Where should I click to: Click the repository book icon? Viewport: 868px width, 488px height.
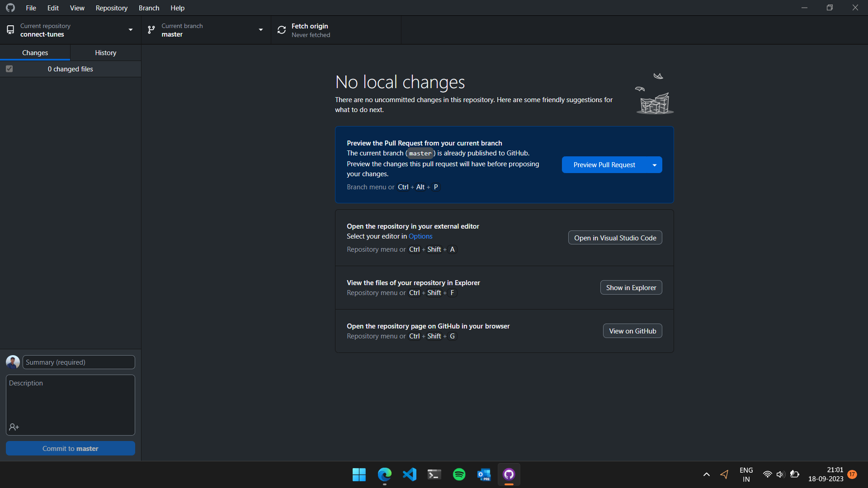point(10,29)
